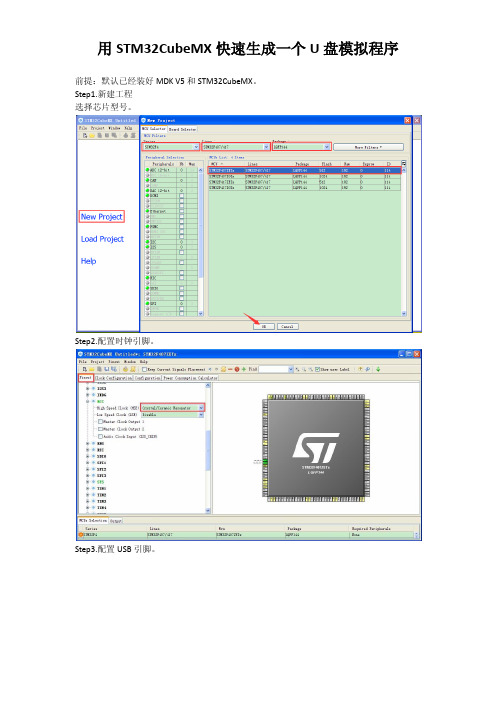The width and height of the screenshot is (496, 702).
Task: Open the Project menu in start window
Action: click(x=98, y=128)
